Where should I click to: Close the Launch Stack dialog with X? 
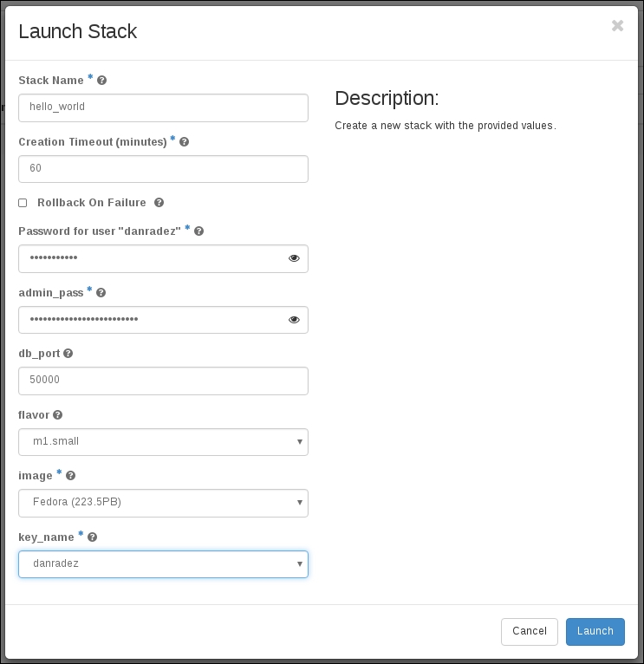pyautogui.click(x=617, y=26)
